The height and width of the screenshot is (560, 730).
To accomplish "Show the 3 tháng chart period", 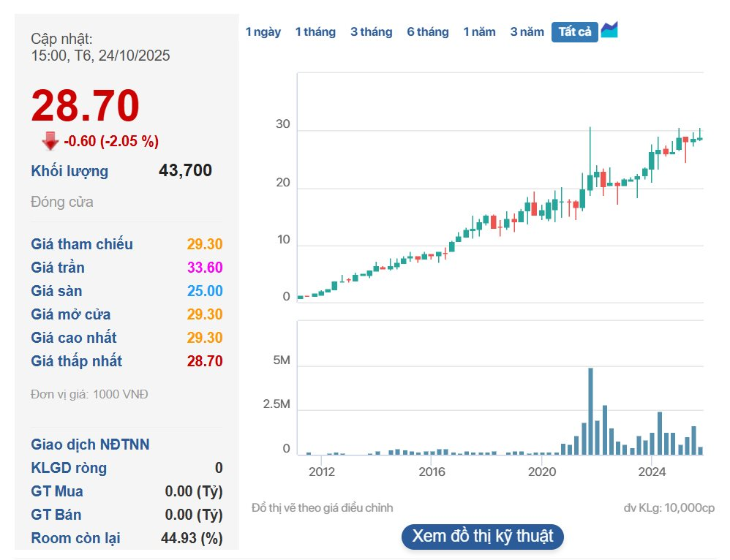I will (371, 32).
